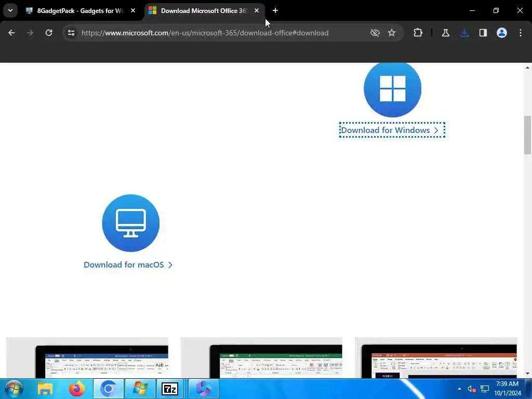Open the Word laptop screenshot thumbnail

coord(87,357)
